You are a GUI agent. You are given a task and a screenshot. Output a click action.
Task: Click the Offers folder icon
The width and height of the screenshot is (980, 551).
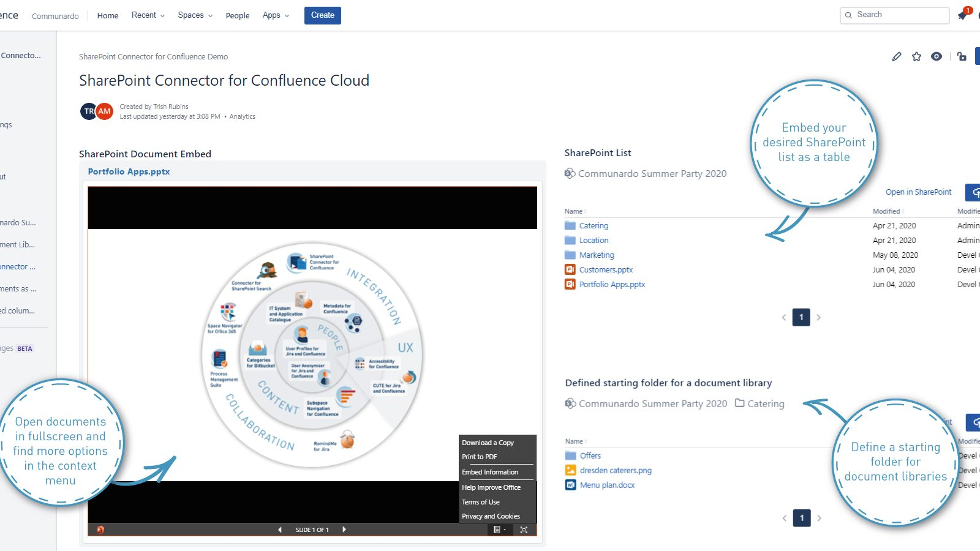tap(571, 455)
